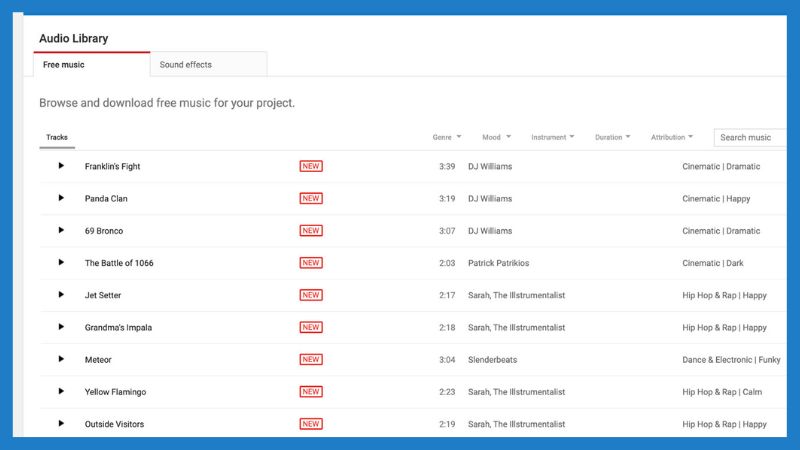Select the Free music tab

tap(92, 64)
